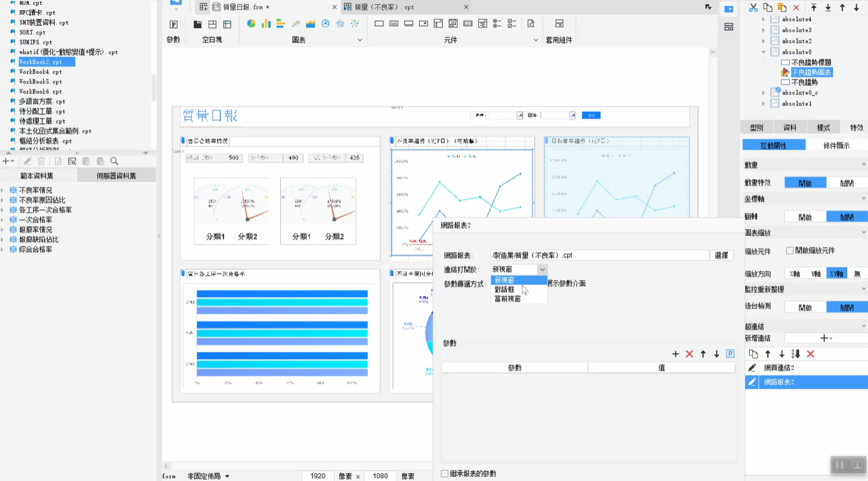This screenshot has height=481, width=868.
Task: Insert a horizontal bar chart
Action: tap(281, 24)
